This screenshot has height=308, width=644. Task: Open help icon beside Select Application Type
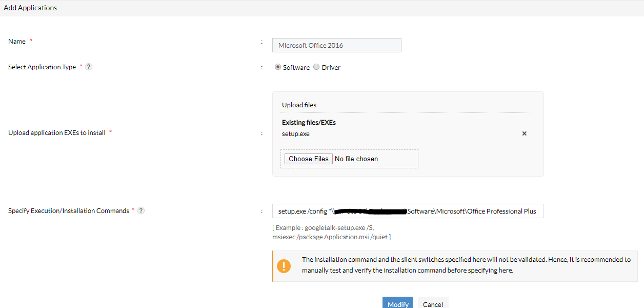89,67
